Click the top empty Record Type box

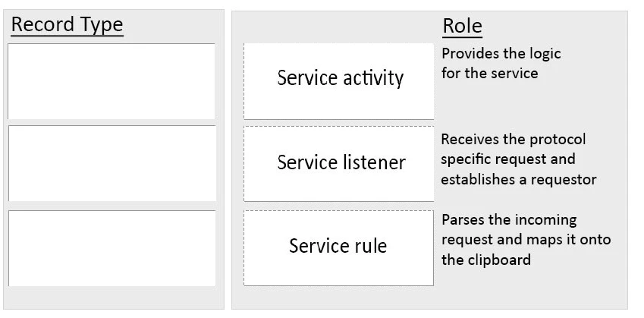pyautogui.click(x=112, y=80)
